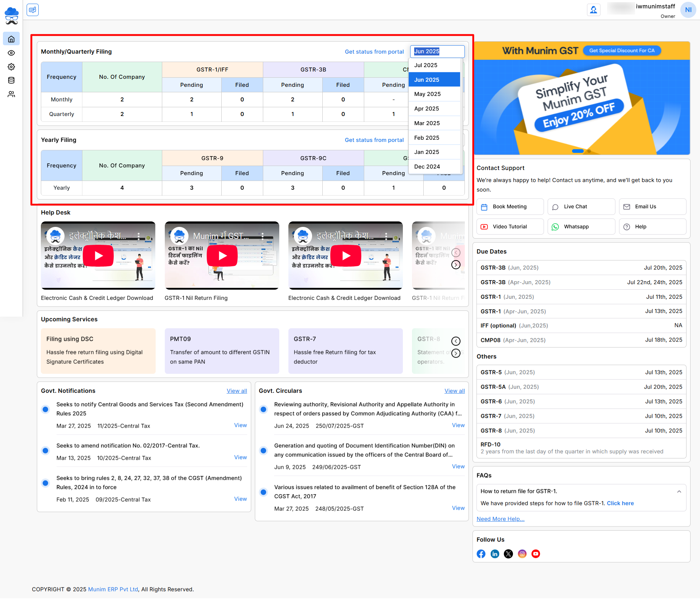Open the Home dashboard sidebar icon
Screen dimensions: 700x599
coord(11,39)
